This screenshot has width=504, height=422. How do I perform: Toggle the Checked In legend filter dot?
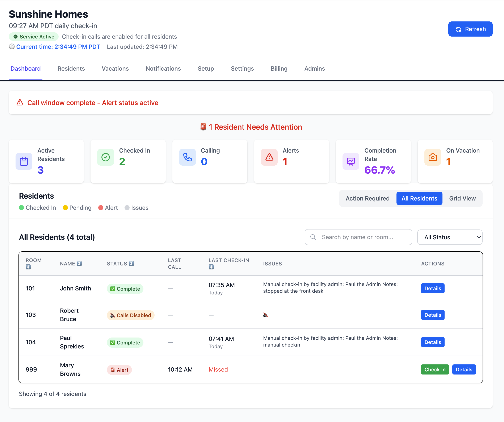tap(21, 208)
